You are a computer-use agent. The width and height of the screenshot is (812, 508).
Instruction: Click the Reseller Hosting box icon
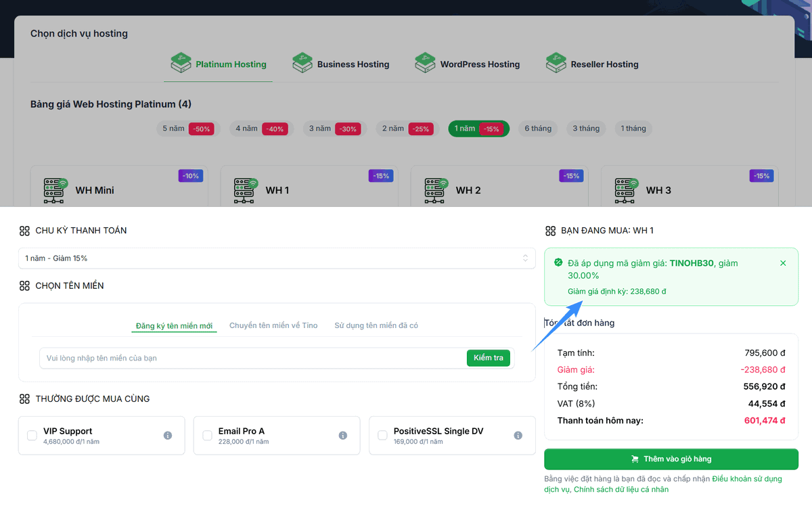556,64
